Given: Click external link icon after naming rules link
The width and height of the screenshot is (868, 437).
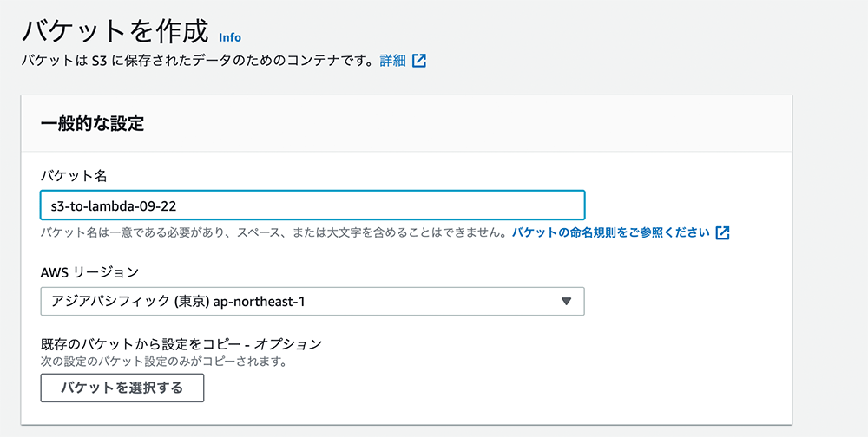Looking at the screenshot, I should 722,233.
